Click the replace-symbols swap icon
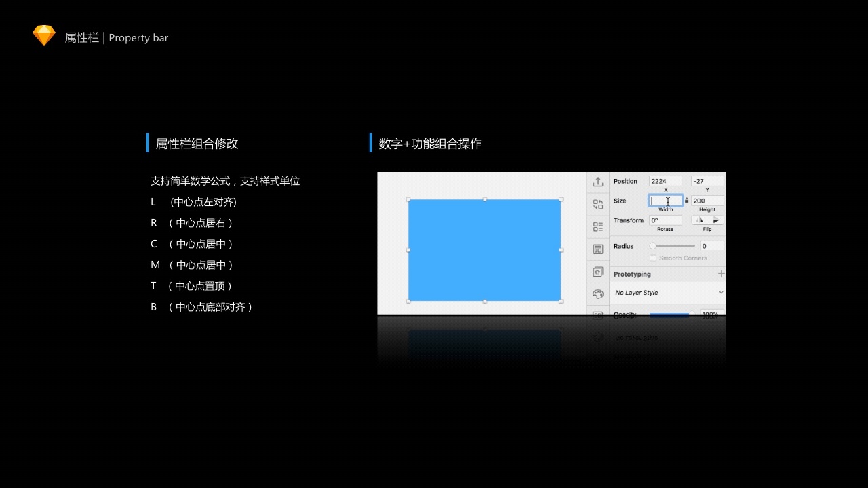This screenshot has width=868, height=488. 598,204
